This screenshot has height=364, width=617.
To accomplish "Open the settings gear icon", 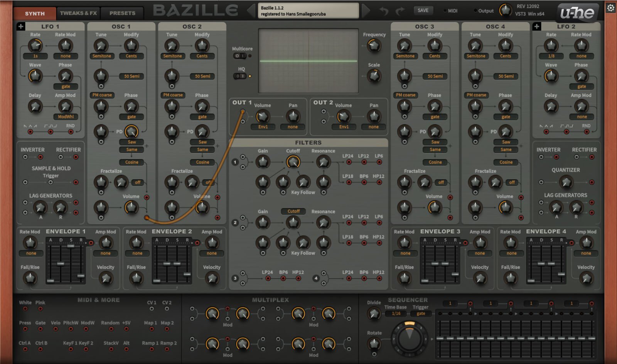I will (611, 8).
